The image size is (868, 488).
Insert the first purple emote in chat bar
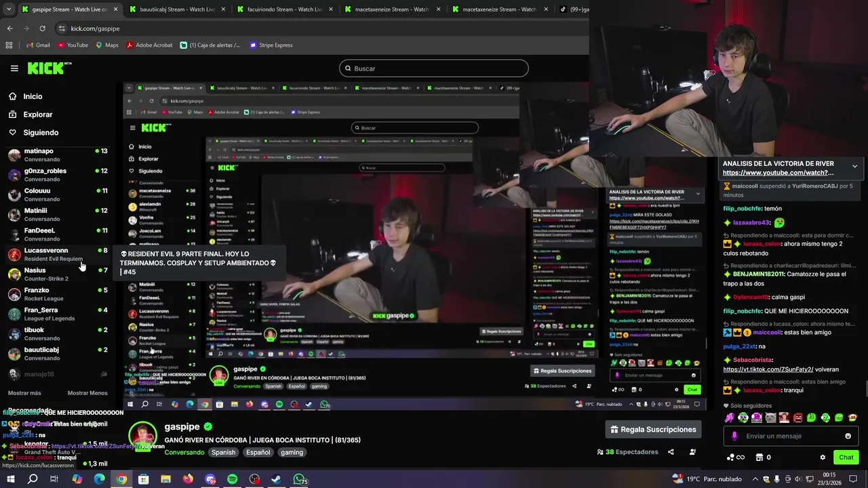[x=729, y=418]
